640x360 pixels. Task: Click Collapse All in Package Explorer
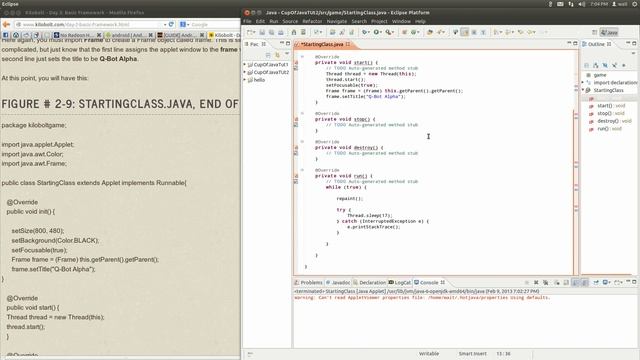point(268,55)
